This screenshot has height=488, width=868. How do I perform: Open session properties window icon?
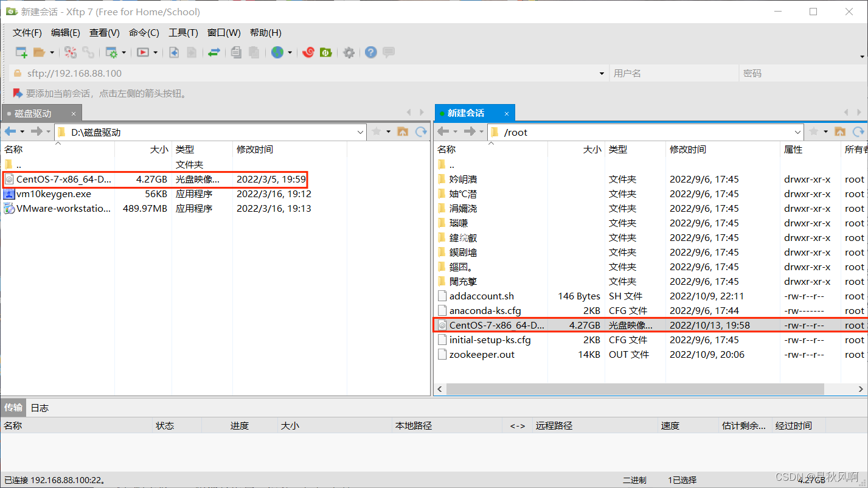[111, 52]
